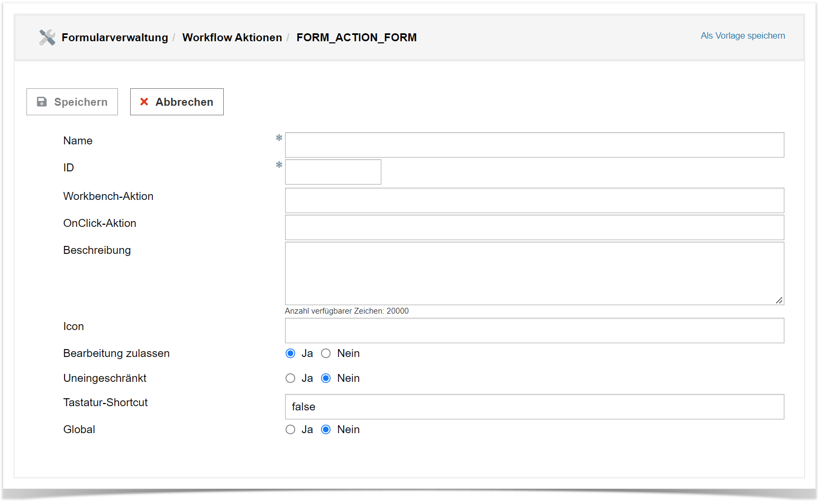
Task: Click into the ID input field
Action: click(333, 172)
